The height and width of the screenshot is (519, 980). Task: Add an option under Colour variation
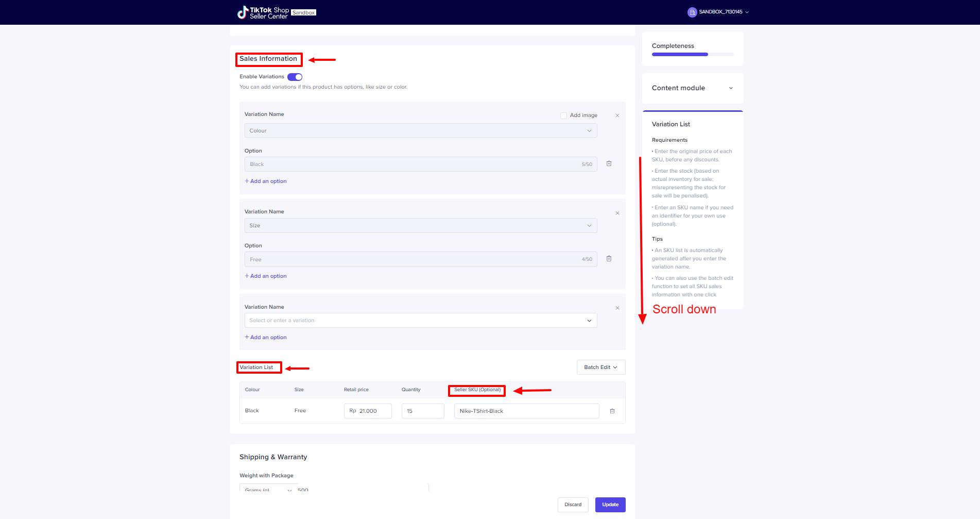[x=266, y=181]
